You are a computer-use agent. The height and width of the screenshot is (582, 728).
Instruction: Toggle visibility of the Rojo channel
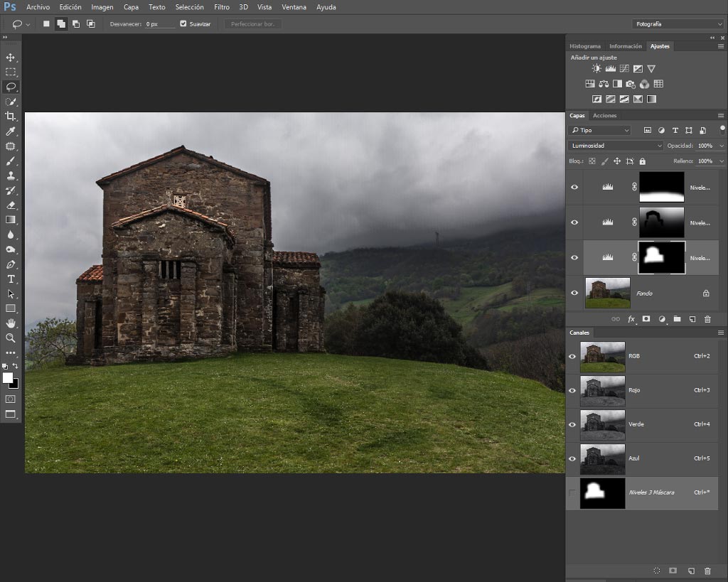tap(572, 390)
